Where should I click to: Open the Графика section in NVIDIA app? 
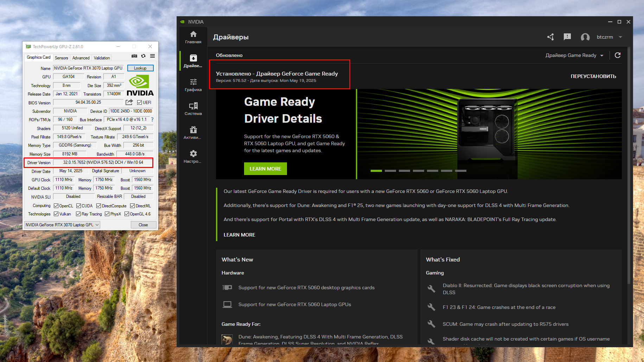tap(193, 84)
